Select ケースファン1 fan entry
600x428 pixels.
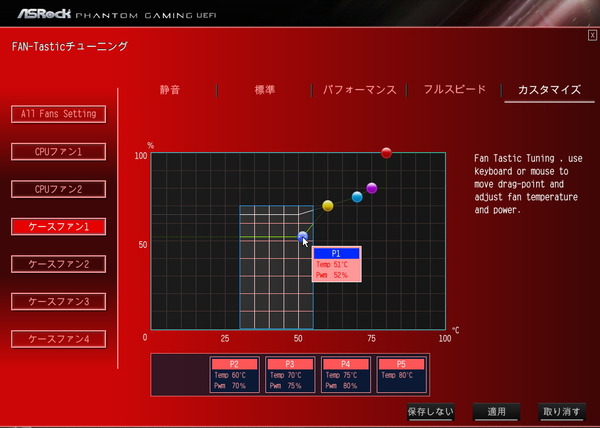point(59,227)
